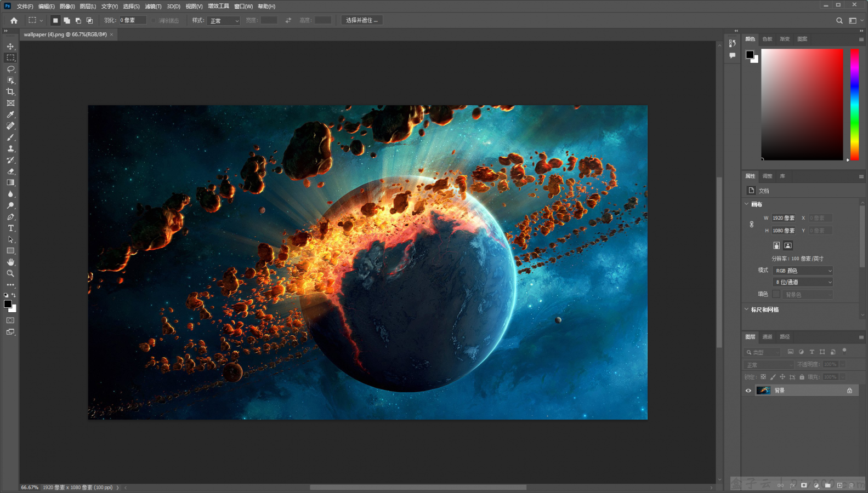Viewport: 868px width, 493px height.
Task: Open the 滤镜(T) menu
Action: (x=153, y=7)
